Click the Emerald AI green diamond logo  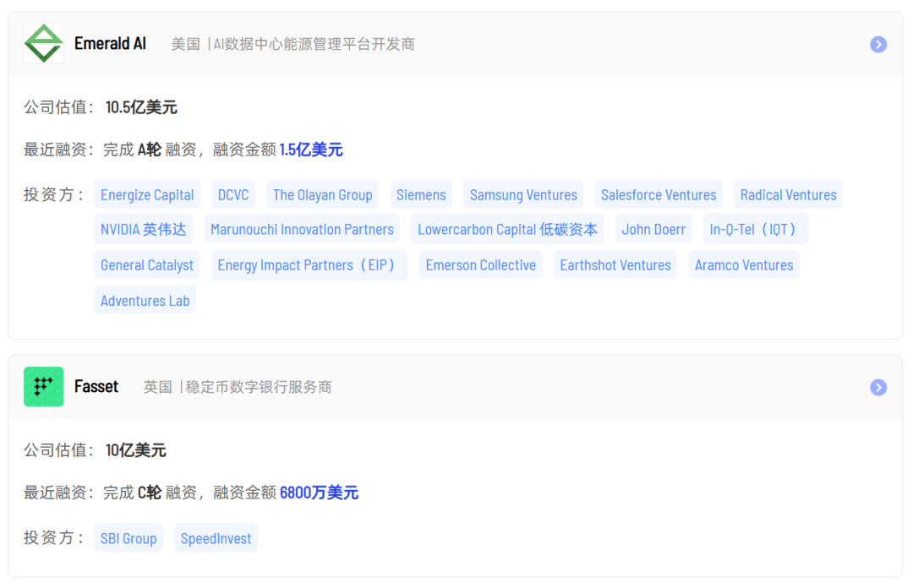(44, 44)
